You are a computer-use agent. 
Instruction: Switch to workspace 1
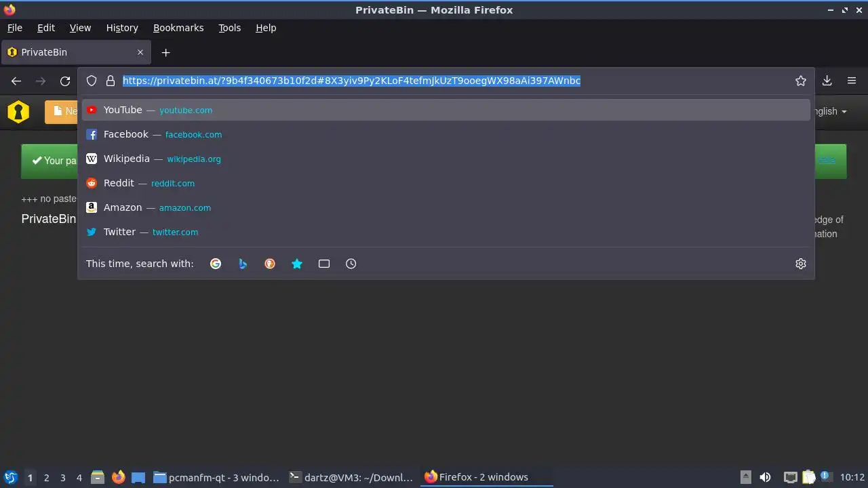point(30,478)
